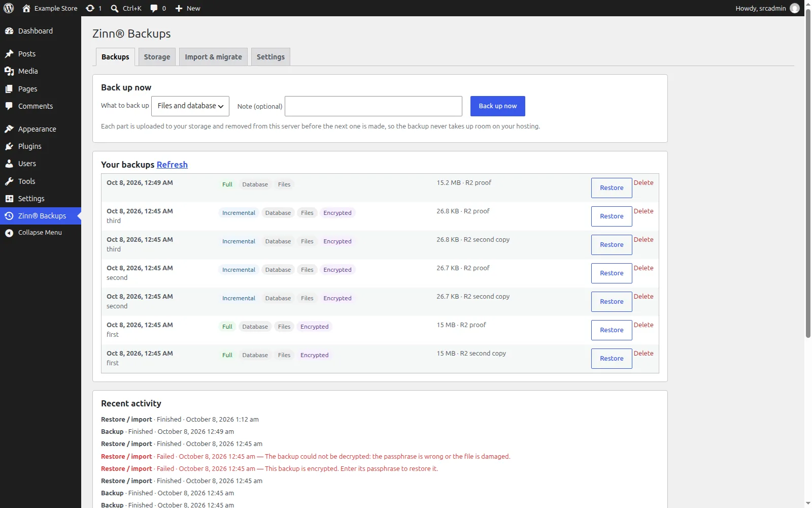Screen dimensions: 812x508
Task: Click the comments bubble icon in the admin bar
Action: pos(154,8)
